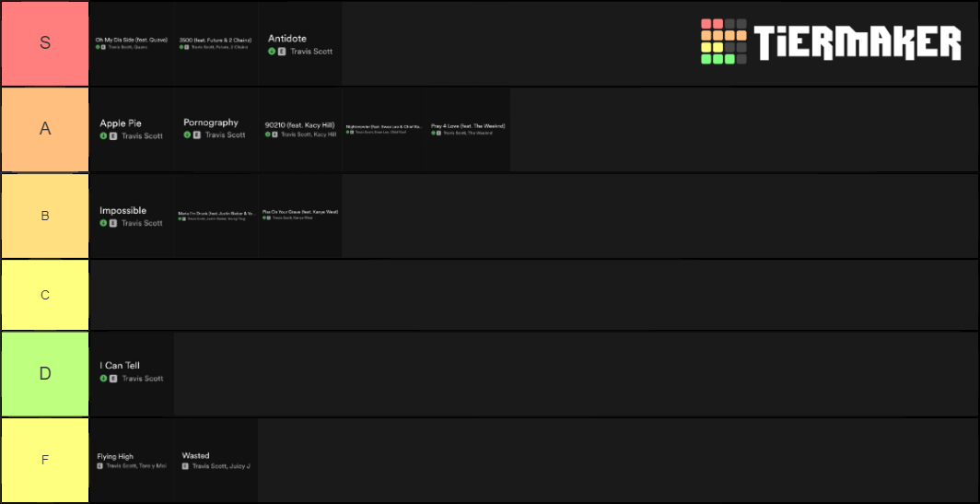The width and height of the screenshot is (980, 504).
Task: Click the Piss On Your Grave song title
Action: pos(300,211)
